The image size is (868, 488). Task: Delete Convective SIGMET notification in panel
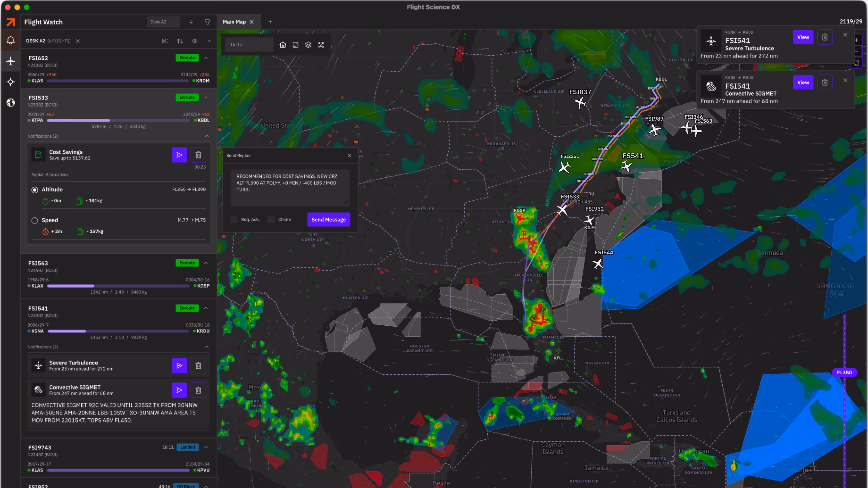198,390
